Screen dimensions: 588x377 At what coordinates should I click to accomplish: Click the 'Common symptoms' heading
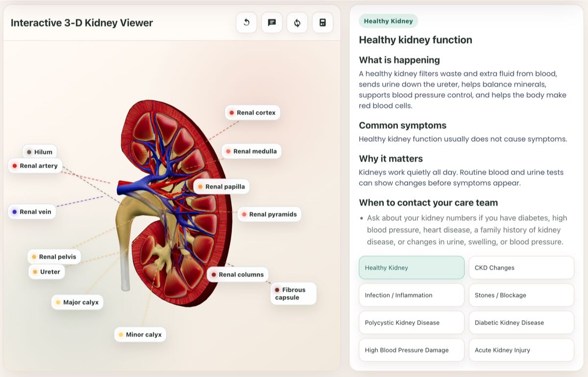403,126
